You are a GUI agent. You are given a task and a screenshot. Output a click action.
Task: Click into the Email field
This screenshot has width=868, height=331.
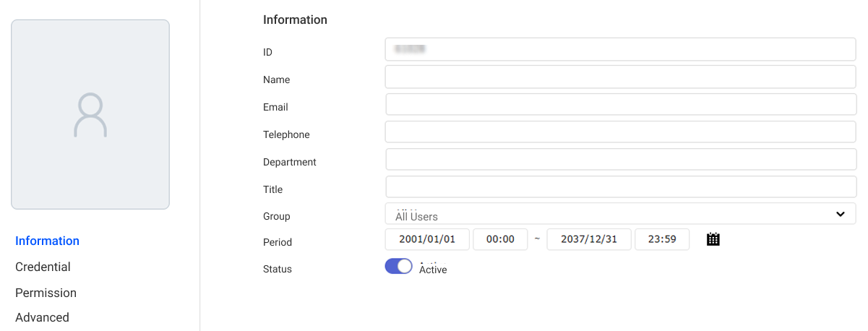pos(620,104)
